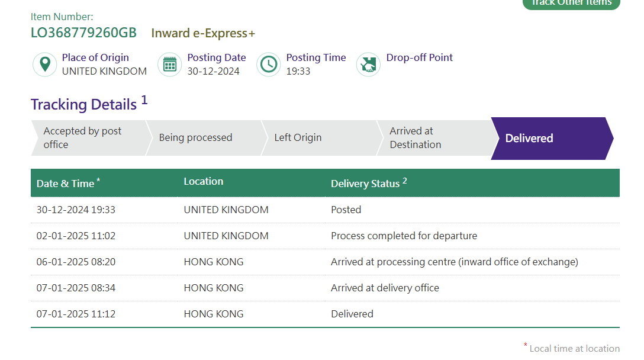
Task: Click the Place of Origin location pin icon
Action: (x=44, y=65)
